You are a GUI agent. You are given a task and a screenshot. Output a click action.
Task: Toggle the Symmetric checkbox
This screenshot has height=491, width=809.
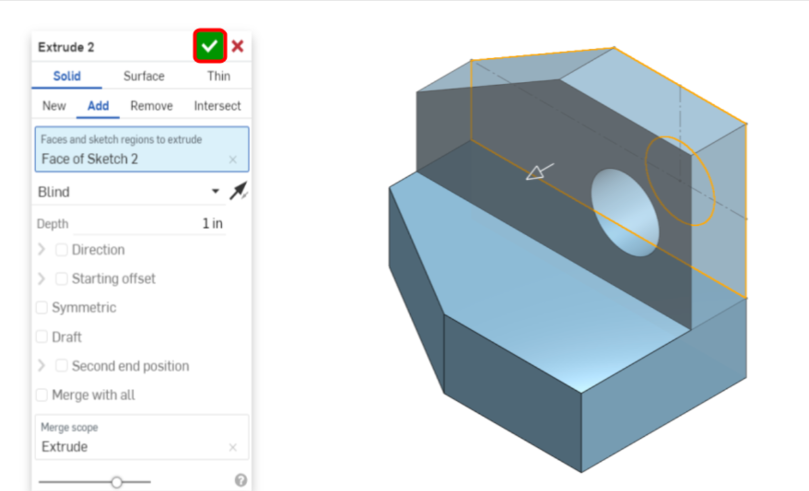click(x=42, y=307)
